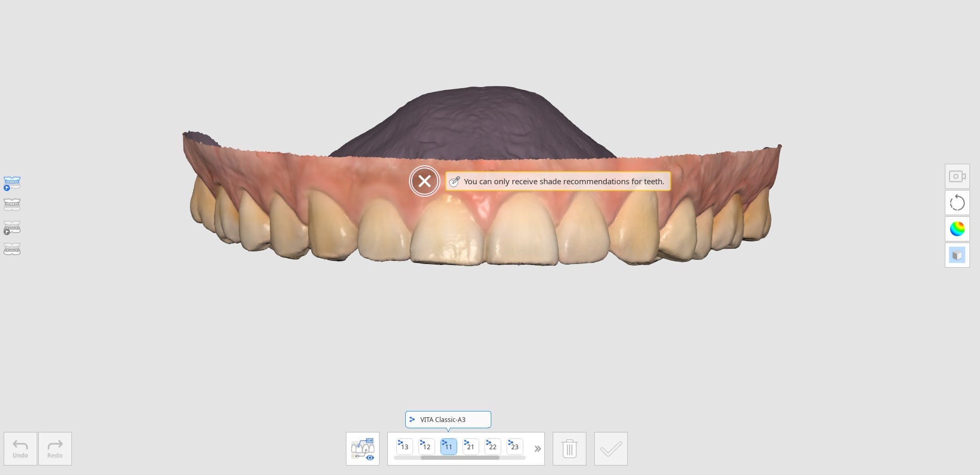The width and height of the screenshot is (980, 475).
Task: Select the mandible scan icon
Action: pos(12,249)
